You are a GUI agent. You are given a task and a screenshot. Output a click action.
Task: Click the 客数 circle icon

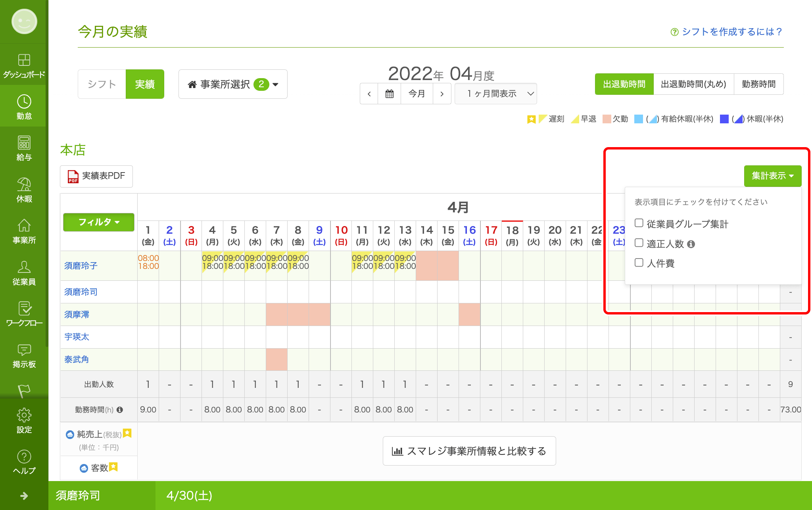tap(84, 468)
